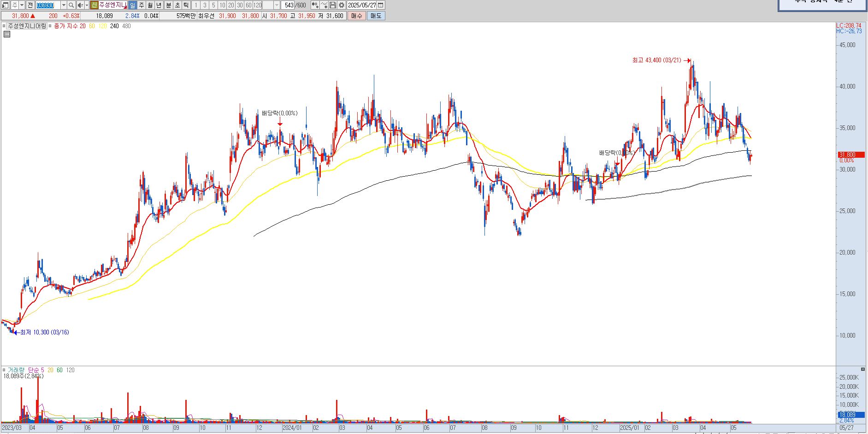Image resolution: width=868 pixels, height=434 pixels.
Task: Open the custom interval dropdown
Action: pyautogui.click(x=277, y=5)
